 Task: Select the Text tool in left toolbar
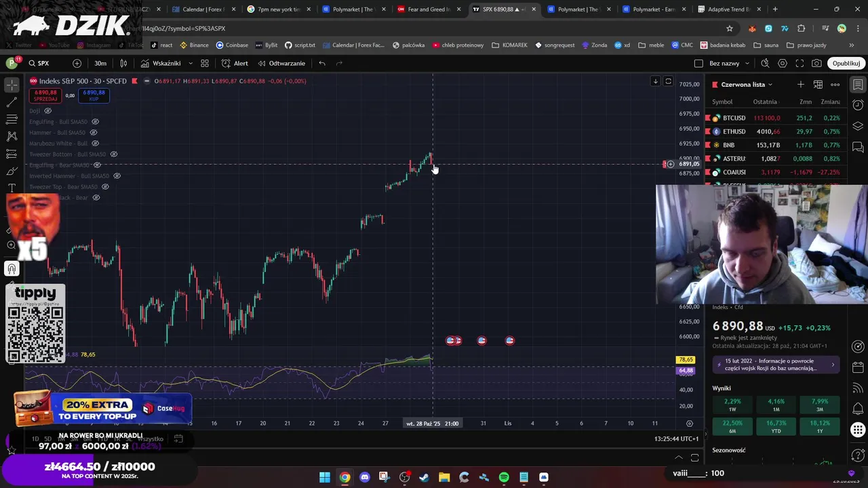pos(12,188)
